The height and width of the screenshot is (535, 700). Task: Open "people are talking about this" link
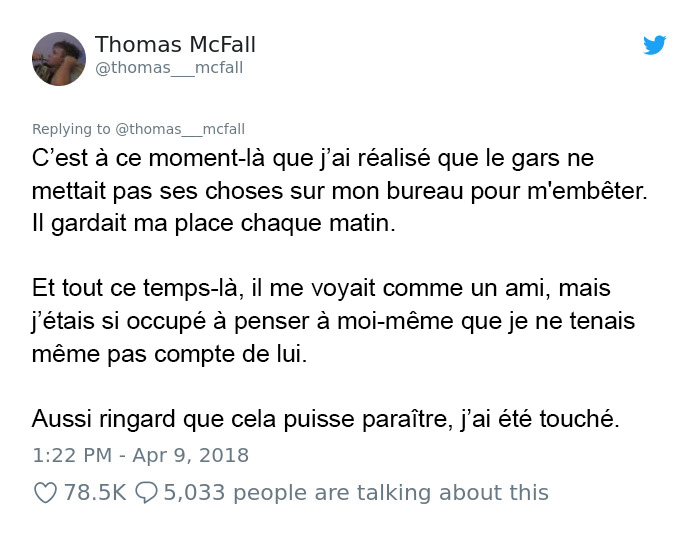(x=391, y=493)
